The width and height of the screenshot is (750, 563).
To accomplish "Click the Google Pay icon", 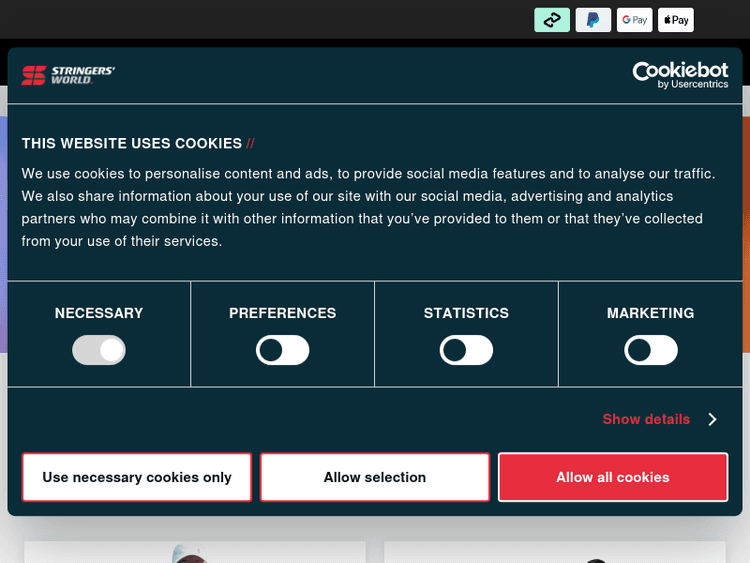I will [x=635, y=20].
